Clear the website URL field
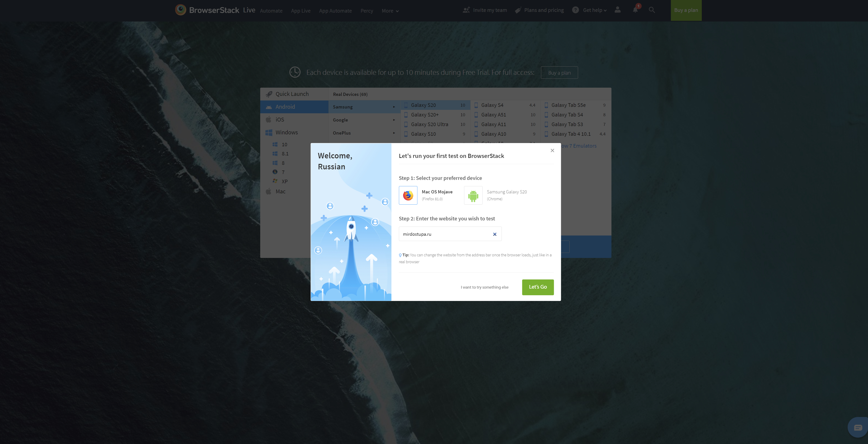 [x=495, y=234]
